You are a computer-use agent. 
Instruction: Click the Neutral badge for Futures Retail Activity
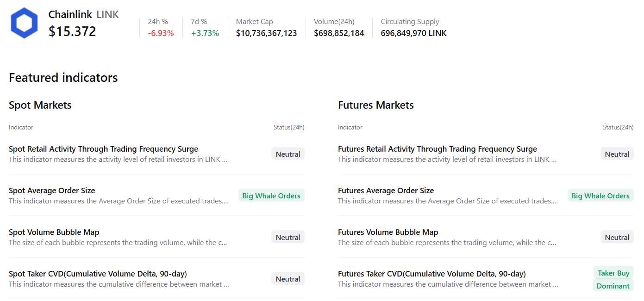click(617, 154)
